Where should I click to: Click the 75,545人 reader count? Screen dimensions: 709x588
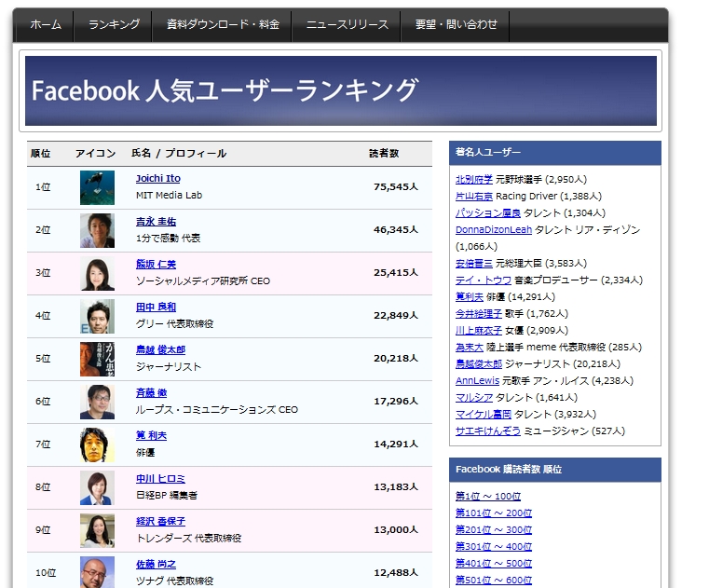click(396, 186)
